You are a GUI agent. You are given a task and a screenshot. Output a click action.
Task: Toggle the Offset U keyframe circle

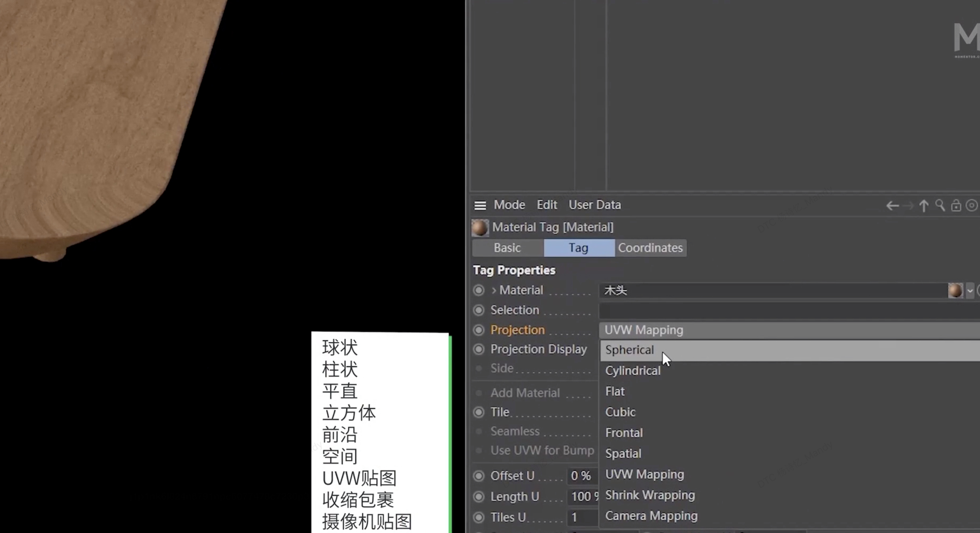coord(479,476)
